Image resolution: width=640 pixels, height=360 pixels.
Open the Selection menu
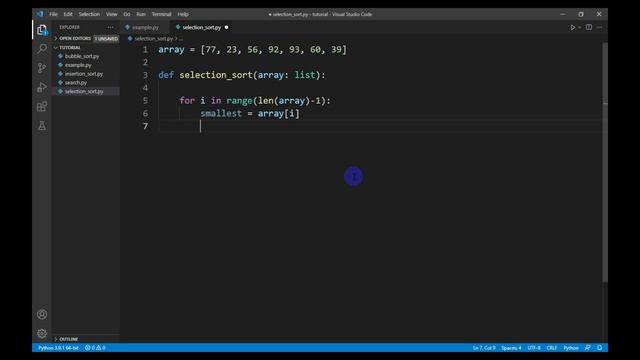89,14
